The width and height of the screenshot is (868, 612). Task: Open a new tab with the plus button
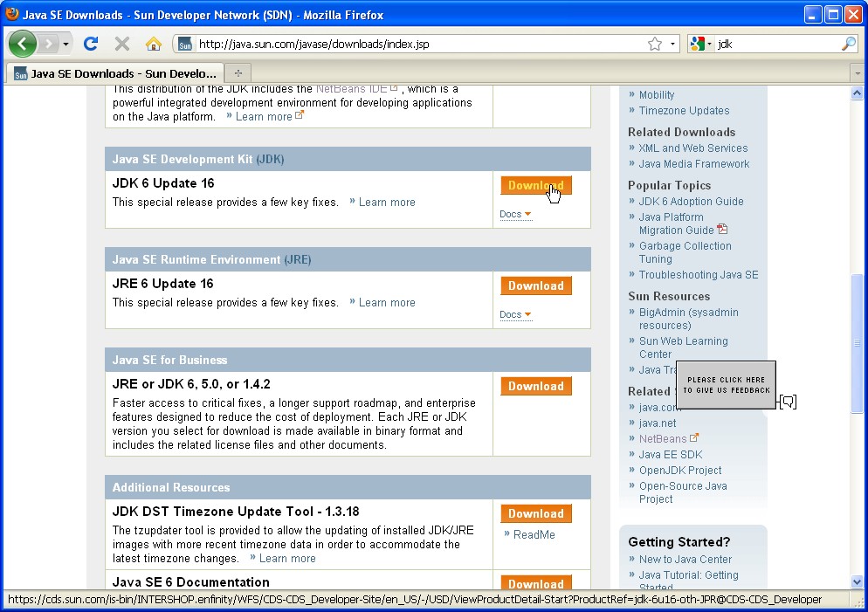238,72
